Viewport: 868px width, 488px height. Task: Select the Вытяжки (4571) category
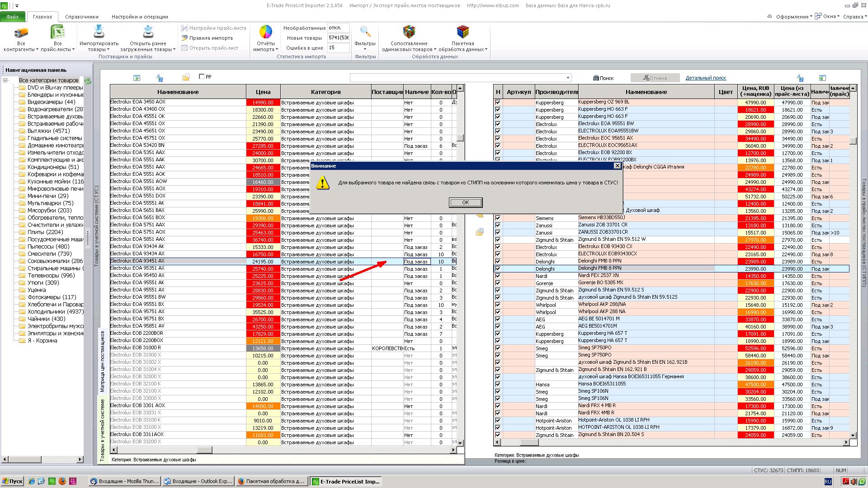click(x=48, y=131)
